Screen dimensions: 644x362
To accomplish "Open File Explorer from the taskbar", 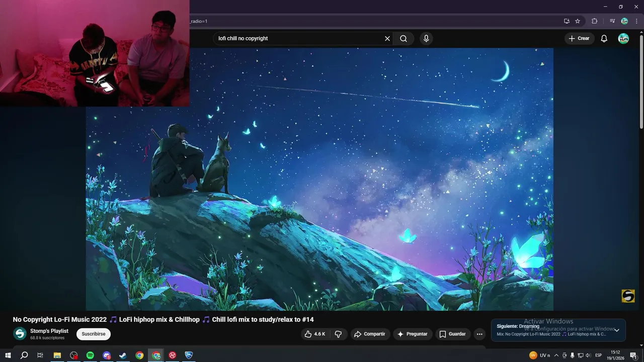I will click(57, 355).
